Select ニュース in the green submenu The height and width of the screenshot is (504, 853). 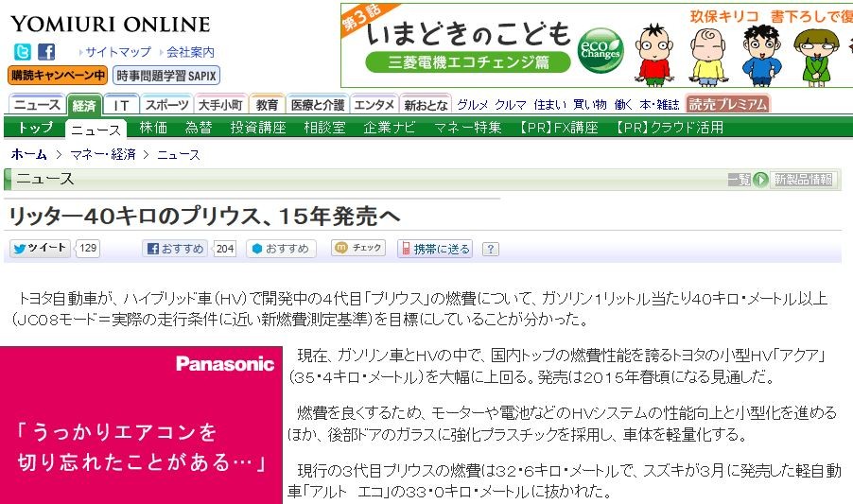96,130
